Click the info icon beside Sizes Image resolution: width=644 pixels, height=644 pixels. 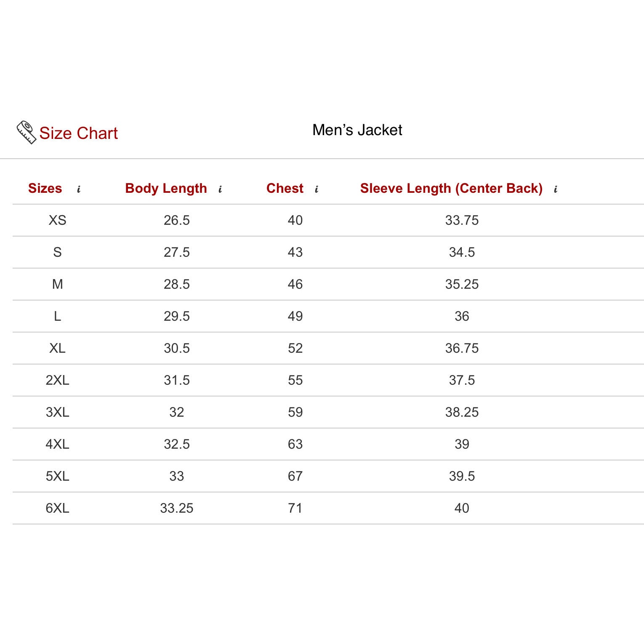79,189
